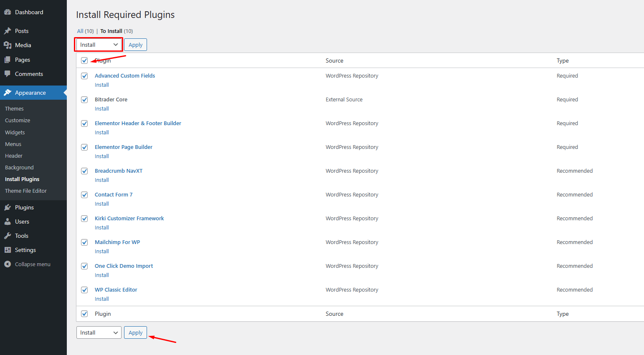Uncheck the Advanced Custom Fields checkbox

[x=84, y=76]
